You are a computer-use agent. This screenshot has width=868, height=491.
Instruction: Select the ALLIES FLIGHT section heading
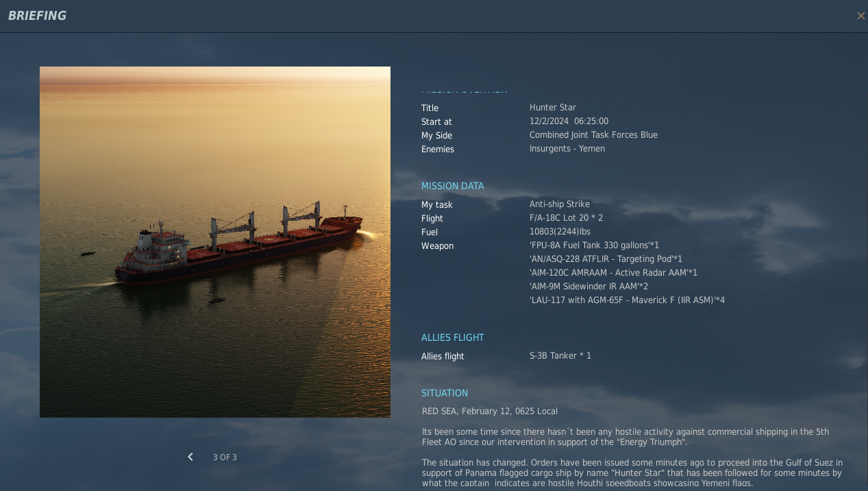452,337
